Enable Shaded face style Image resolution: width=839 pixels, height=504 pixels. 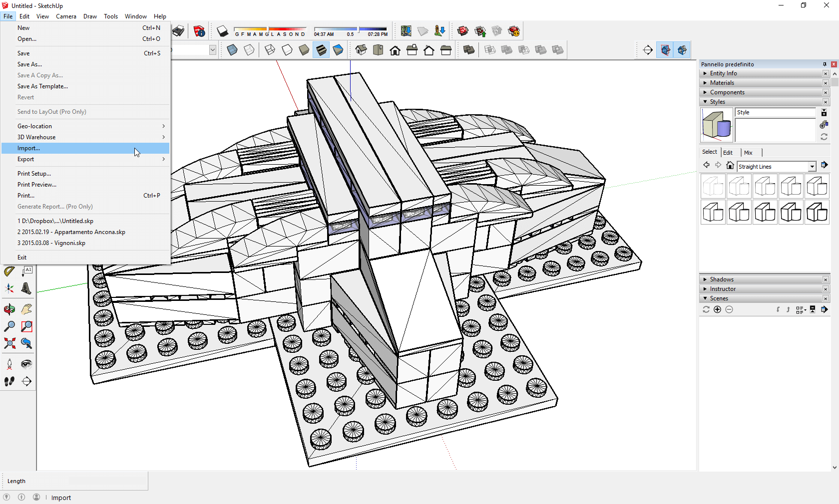click(x=304, y=50)
